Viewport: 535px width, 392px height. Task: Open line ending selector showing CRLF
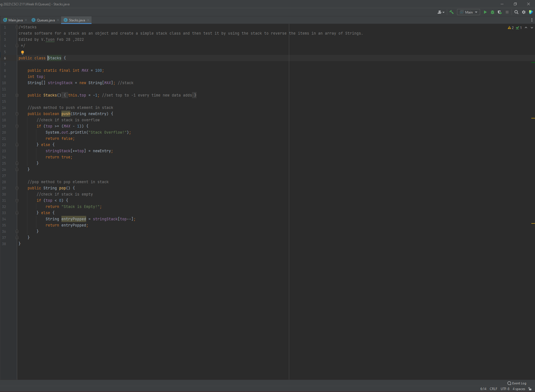pos(493,389)
